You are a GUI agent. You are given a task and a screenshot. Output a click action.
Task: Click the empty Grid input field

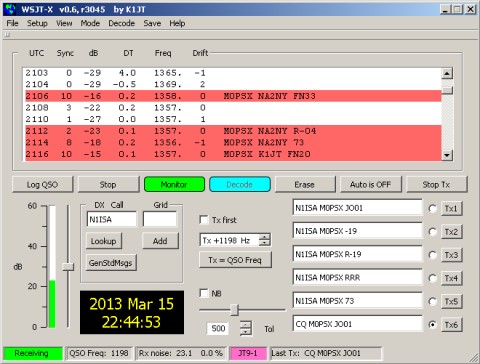(160, 219)
